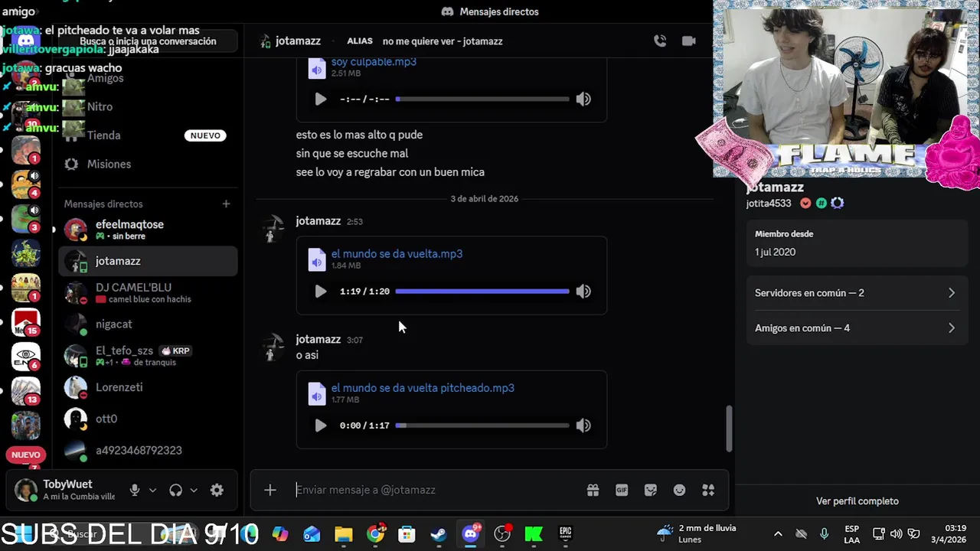This screenshot has width=980, height=551.
Task: Open Amigos page
Action: [148, 78]
